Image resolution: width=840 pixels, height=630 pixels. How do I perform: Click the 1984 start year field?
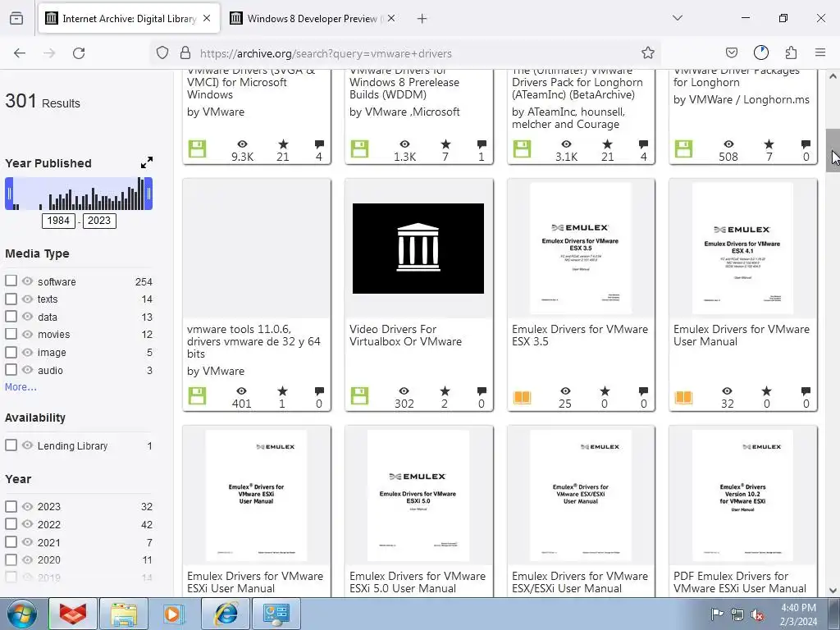(x=58, y=221)
